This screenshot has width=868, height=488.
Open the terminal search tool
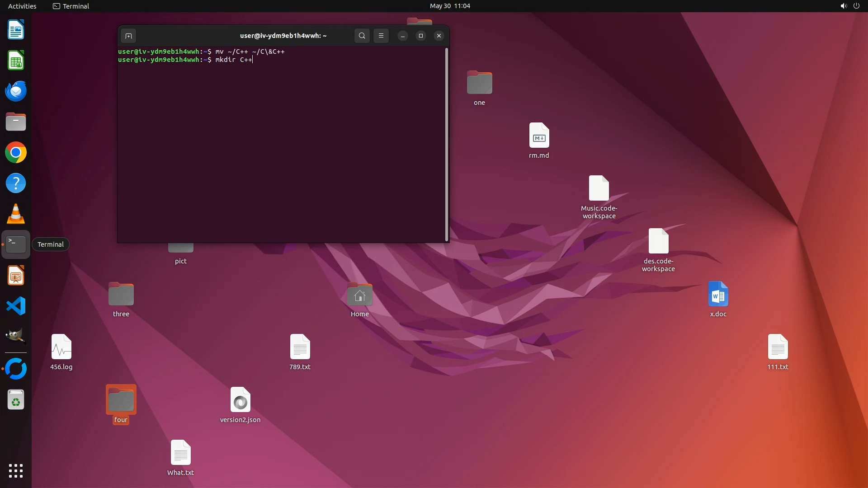(362, 36)
